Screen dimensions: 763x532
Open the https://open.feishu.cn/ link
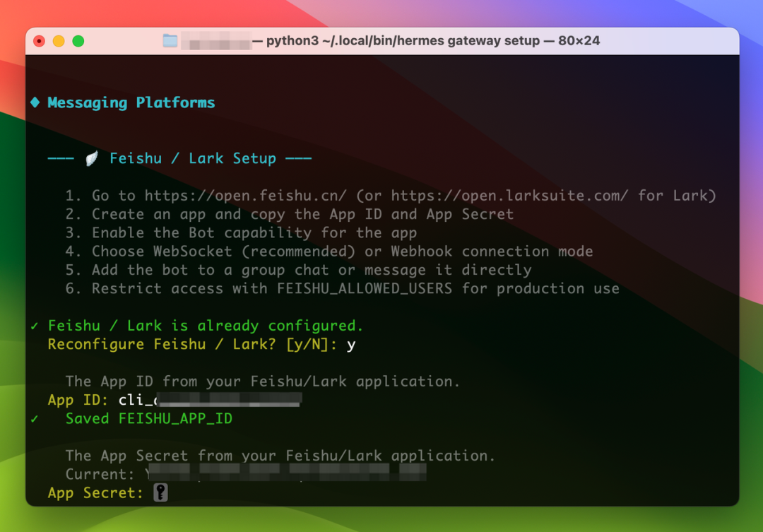245,196
